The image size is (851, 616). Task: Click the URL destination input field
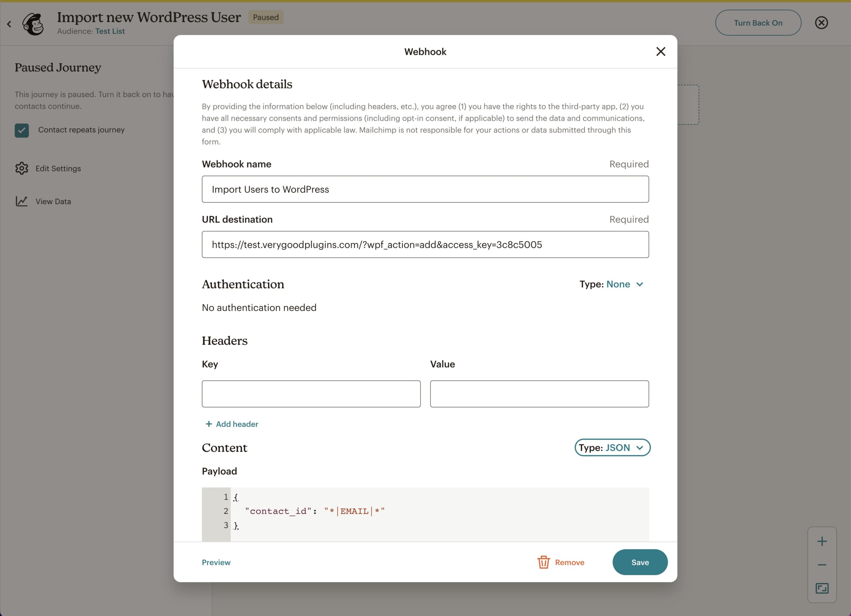425,245
